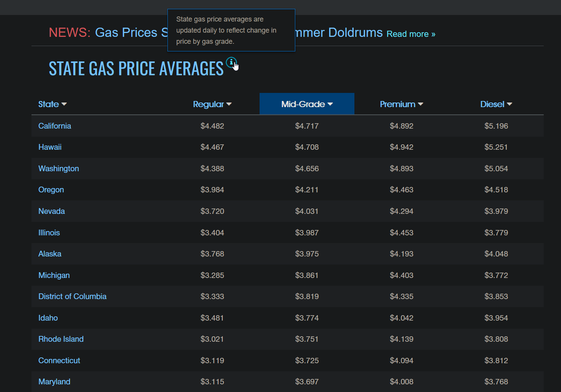Open the Maryland state link

[54, 382]
